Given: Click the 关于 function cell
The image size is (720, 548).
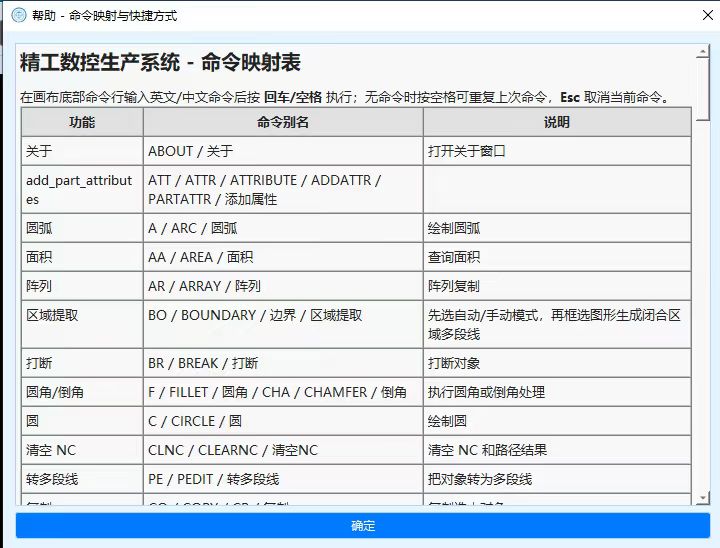Looking at the screenshot, I should [x=82, y=151].
